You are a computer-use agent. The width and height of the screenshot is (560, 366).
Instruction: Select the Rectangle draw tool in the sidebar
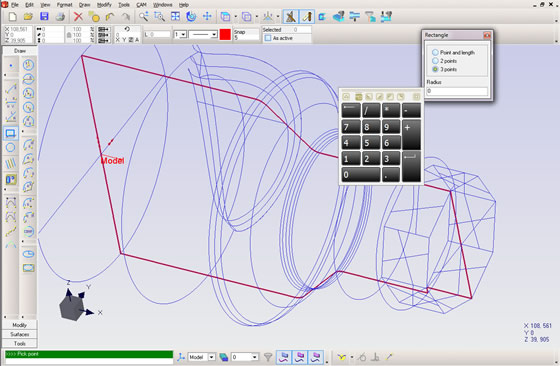point(11,134)
